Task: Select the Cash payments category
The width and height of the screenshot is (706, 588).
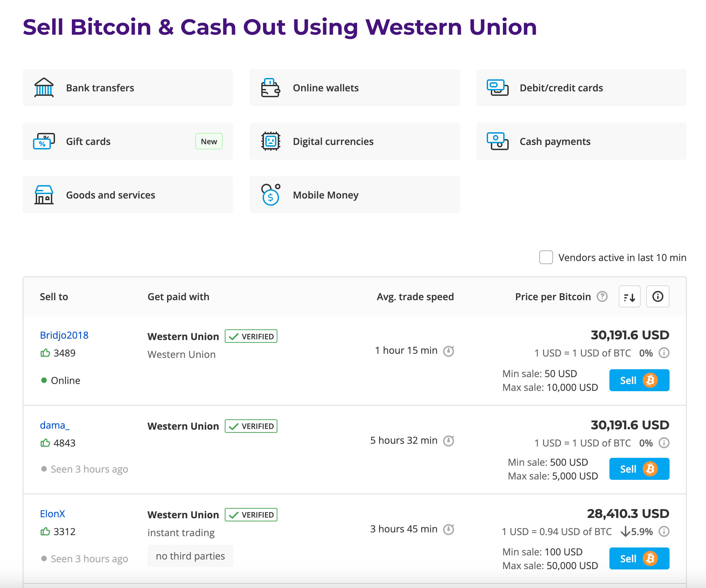Action: coord(581,141)
